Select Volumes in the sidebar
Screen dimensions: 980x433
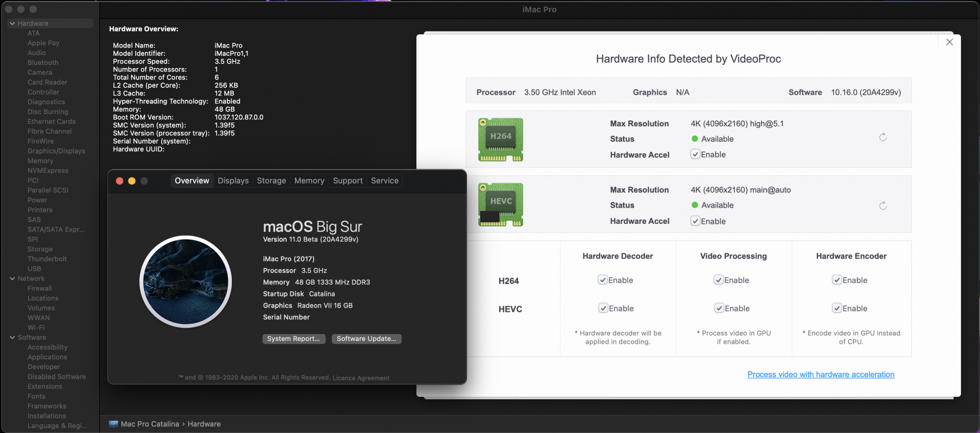click(x=41, y=308)
